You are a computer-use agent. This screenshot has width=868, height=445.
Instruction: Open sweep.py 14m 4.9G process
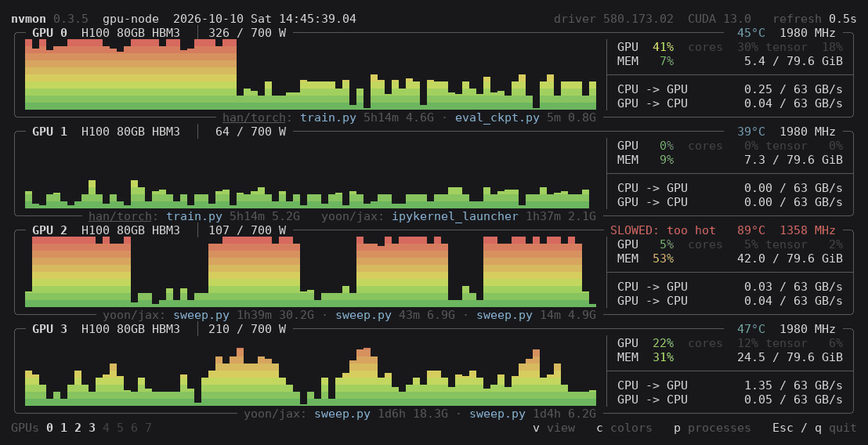pyautogui.click(x=537, y=315)
